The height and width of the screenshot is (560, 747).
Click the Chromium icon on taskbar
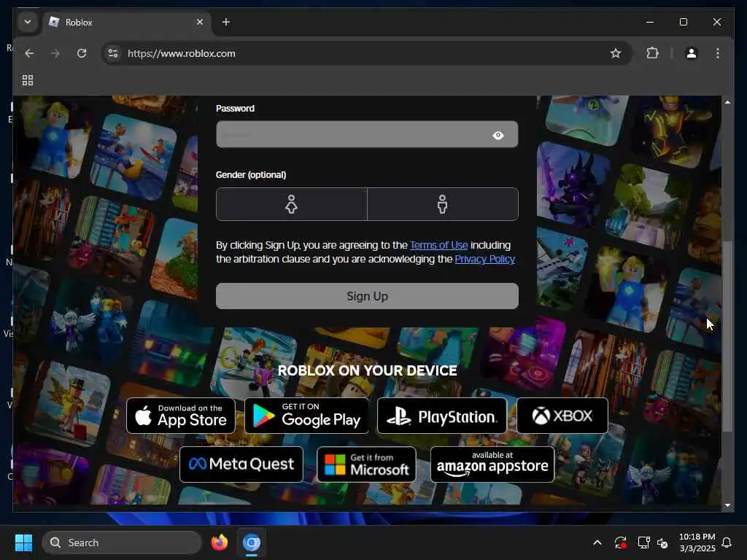(252, 542)
